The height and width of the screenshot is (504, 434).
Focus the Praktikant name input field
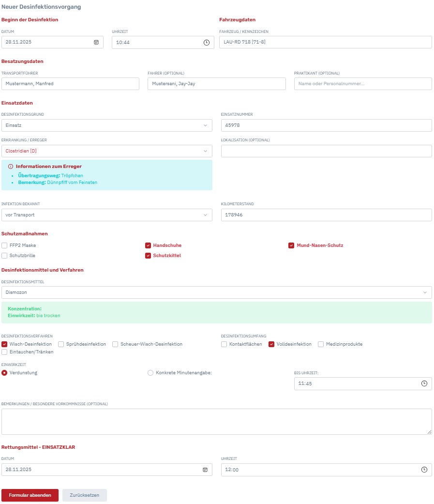[x=362, y=84]
